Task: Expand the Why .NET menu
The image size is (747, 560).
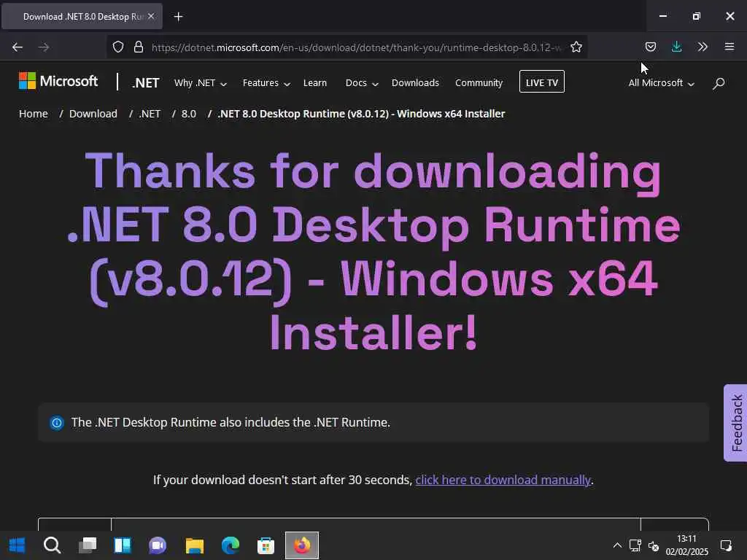Action: coord(200,83)
